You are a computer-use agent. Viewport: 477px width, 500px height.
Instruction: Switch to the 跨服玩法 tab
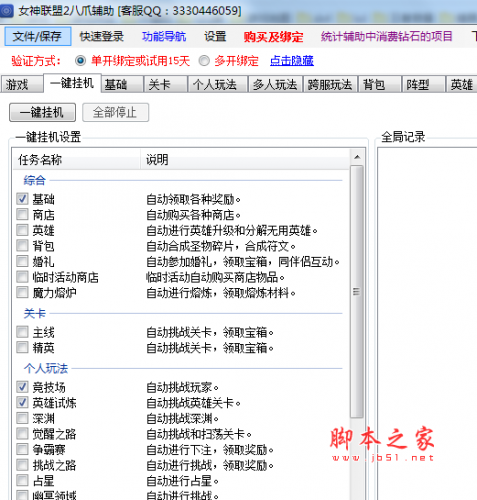[x=330, y=84]
